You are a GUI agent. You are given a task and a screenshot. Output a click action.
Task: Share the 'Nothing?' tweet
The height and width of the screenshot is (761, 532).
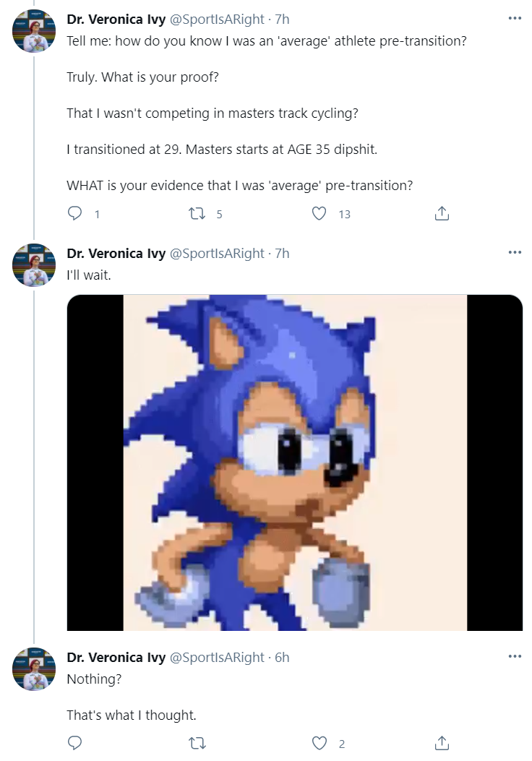click(442, 743)
